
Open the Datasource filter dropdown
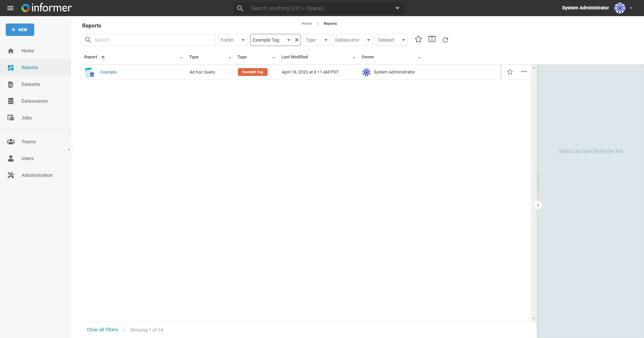353,40
